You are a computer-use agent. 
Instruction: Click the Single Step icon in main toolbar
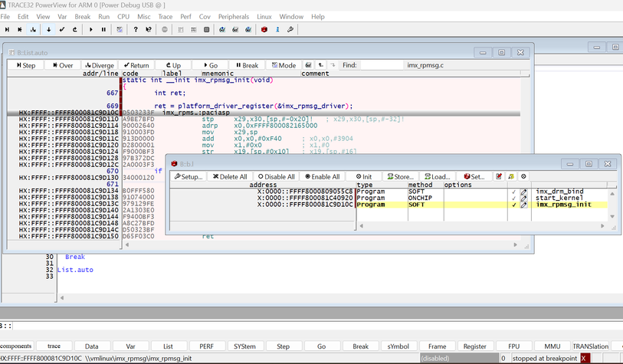[7, 30]
